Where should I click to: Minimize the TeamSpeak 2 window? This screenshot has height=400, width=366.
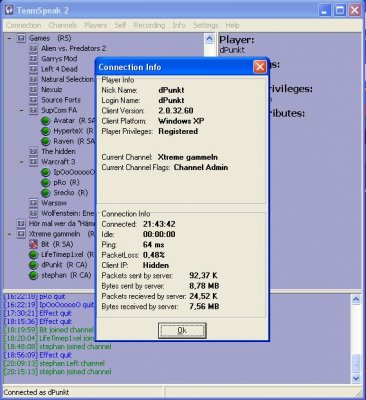[325, 10]
